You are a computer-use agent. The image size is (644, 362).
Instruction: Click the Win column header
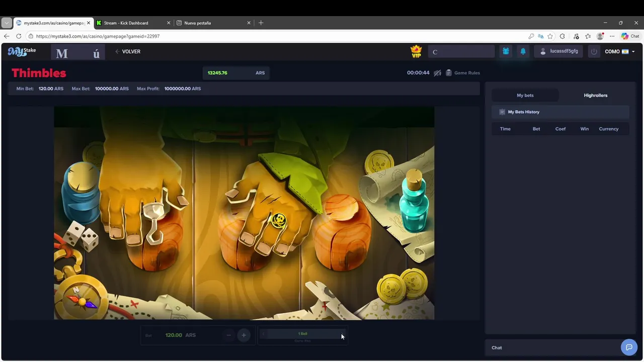coord(585,129)
